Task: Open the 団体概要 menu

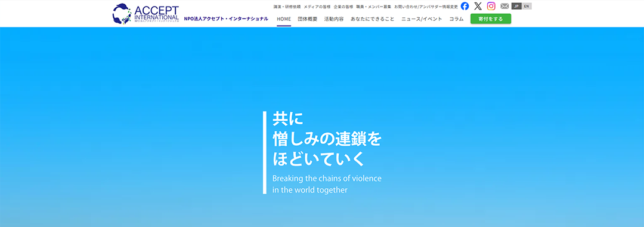Action: click(308, 19)
